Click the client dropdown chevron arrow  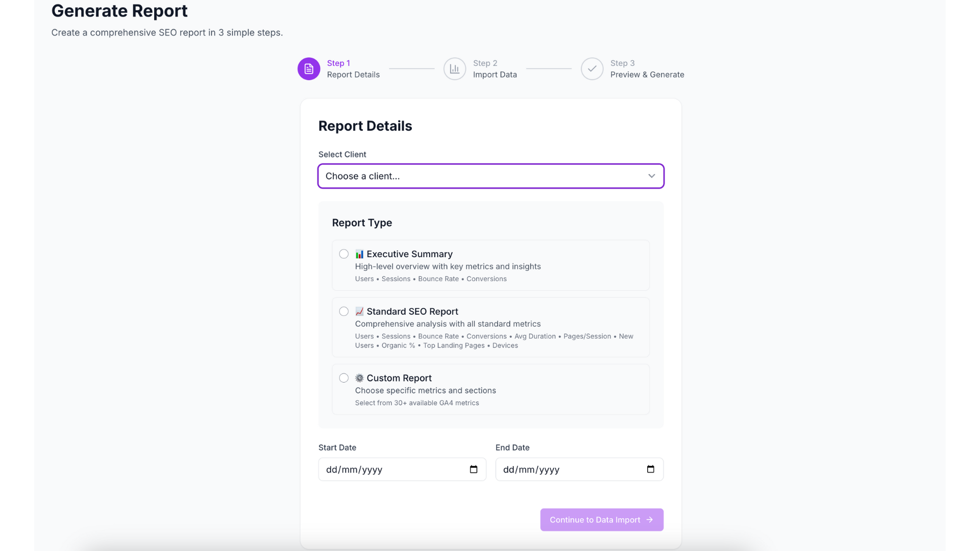[x=651, y=176]
